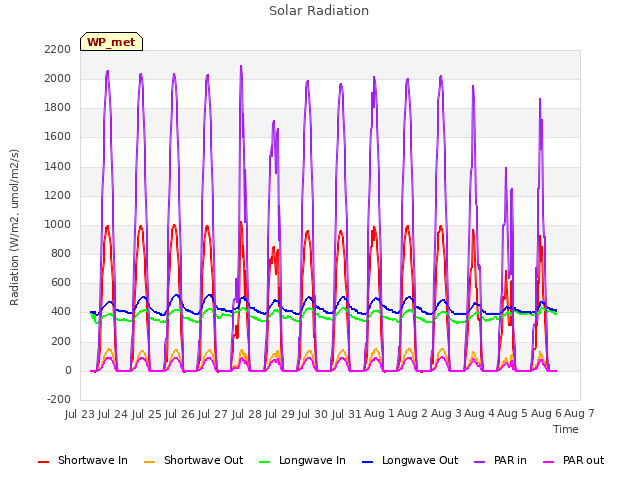This screenshot has height=480, width=640.
Task: Click the 800 y-axis tick label
Action: (x=61, y=254)
